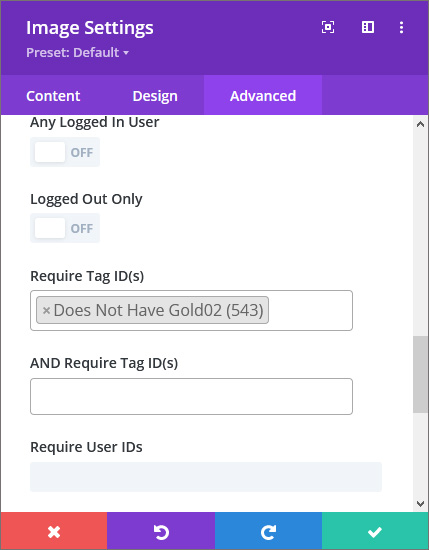Click the Require User IDs input field

pos(206,477)
